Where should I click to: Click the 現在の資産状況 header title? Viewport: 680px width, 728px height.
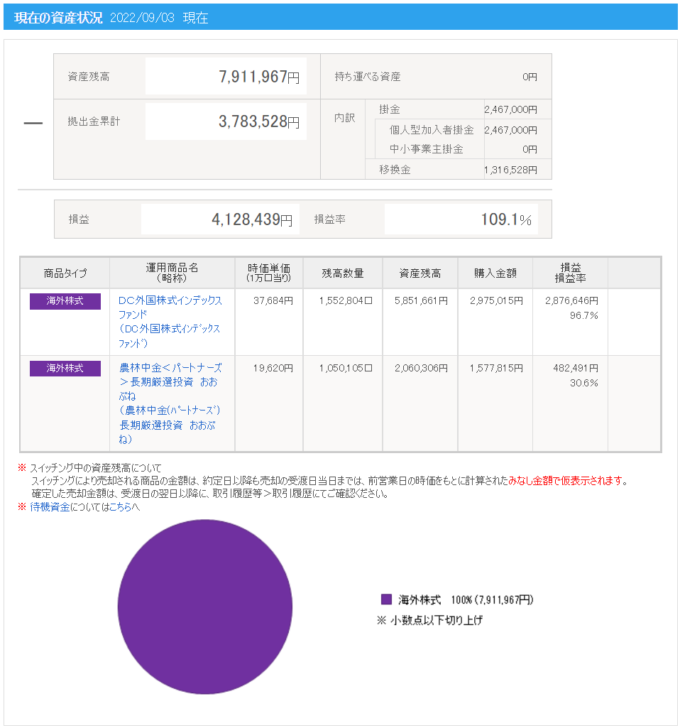click(58, 18)
